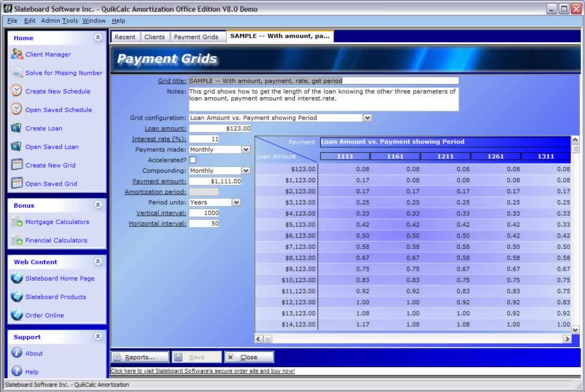Collapse the Home panel section
This screenshot has width=585, height=392.
98,38
